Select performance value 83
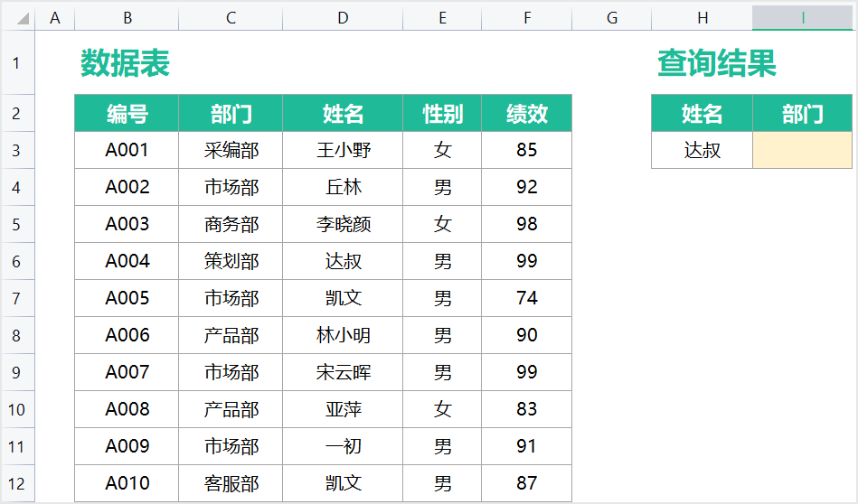This screenshot has width=858, height=504. [x=527, y=409]
